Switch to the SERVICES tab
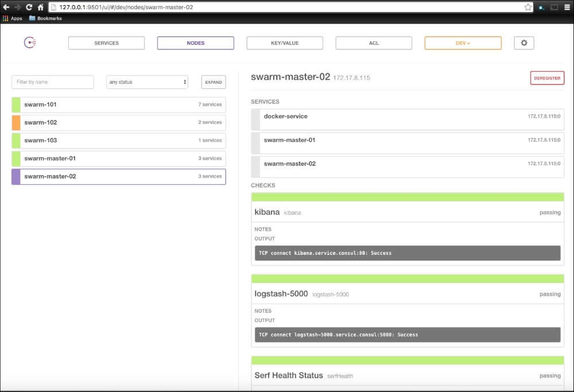Screen dimensions: 574x392 [106, 43]
